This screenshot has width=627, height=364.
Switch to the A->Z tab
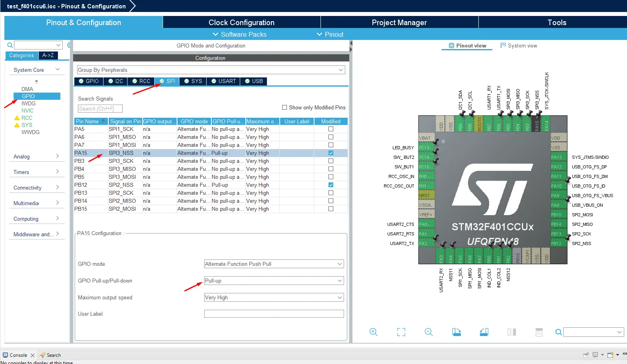pyautogui.click(x=48, y=55)
